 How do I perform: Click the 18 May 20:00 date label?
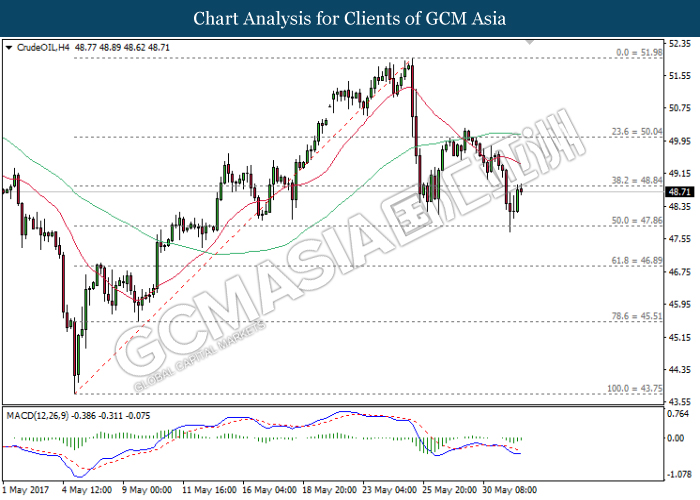[x=329, y=490]
